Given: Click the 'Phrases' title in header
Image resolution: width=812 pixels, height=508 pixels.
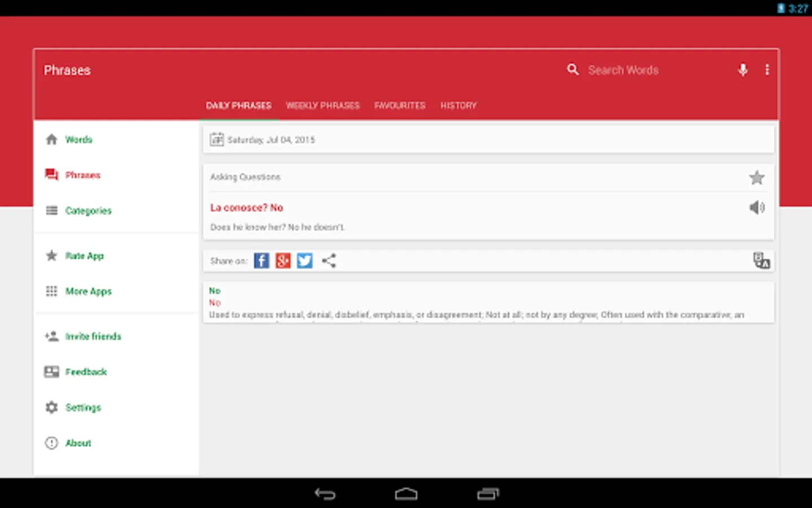Looking at the screenshot, I should 67,70.
